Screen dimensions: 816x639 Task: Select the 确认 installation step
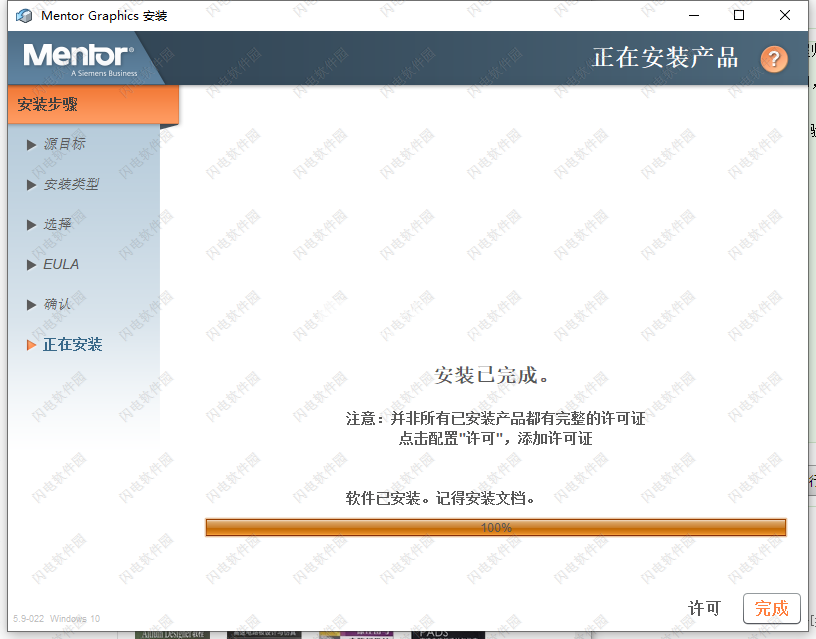[x=57, y=304]
